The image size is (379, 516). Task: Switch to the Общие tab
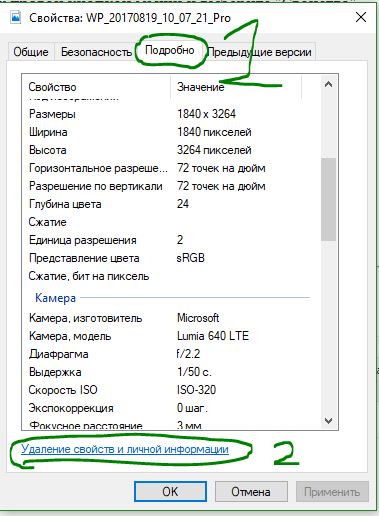(31, 52)
